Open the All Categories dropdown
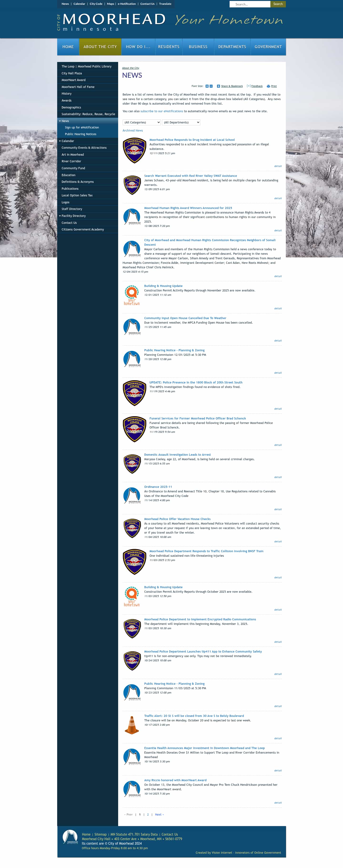The width and height of the screenshot is (343, 868). 142,122
